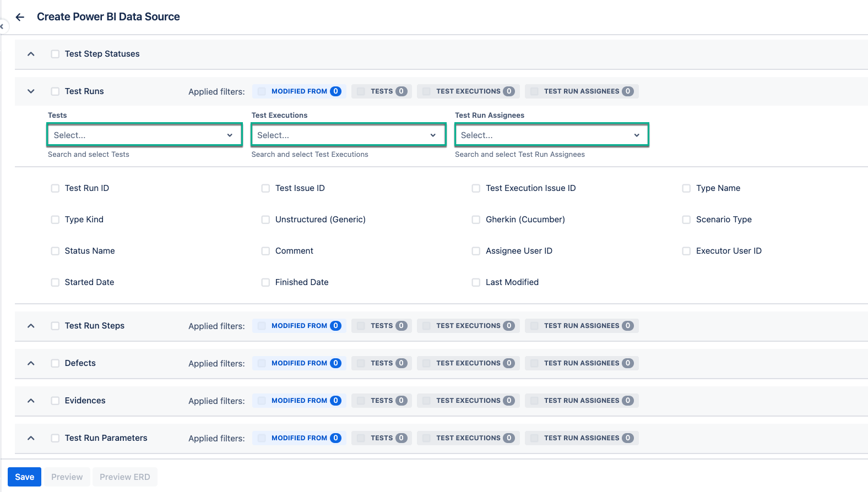Toggle Modified From chip in Test Run Parameters
Screen dimensions: 868x492
point(299,438)
